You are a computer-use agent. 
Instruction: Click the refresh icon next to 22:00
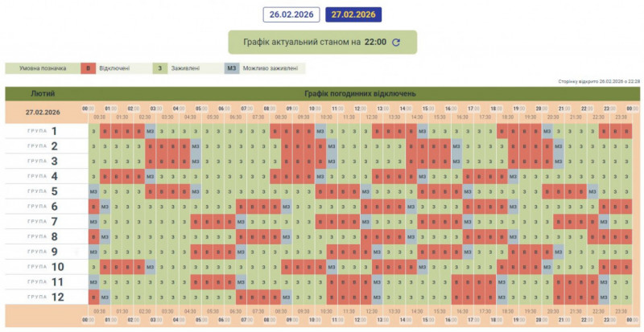[x=395, y=43]
